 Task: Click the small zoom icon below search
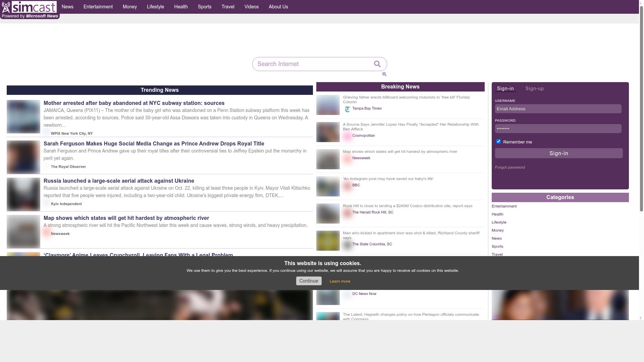(384, 74)
